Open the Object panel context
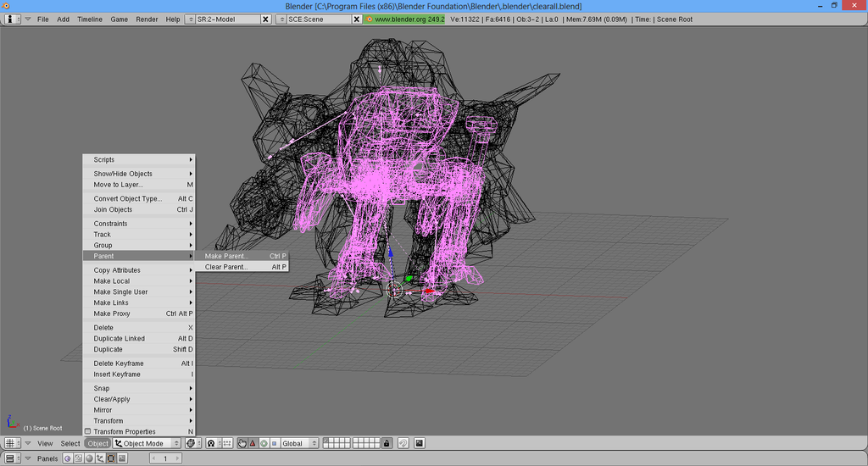The image size is (868, 466). click(100, 458)
